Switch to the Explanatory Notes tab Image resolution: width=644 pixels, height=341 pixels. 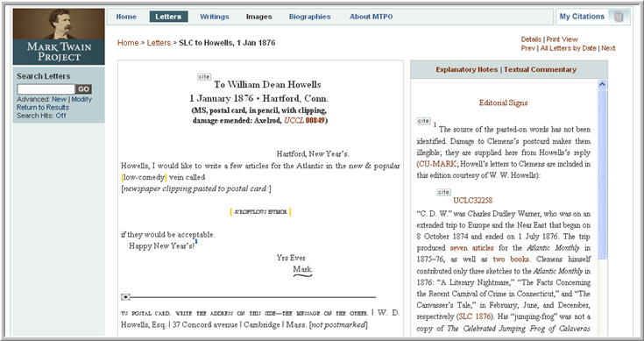click(466, 69)
